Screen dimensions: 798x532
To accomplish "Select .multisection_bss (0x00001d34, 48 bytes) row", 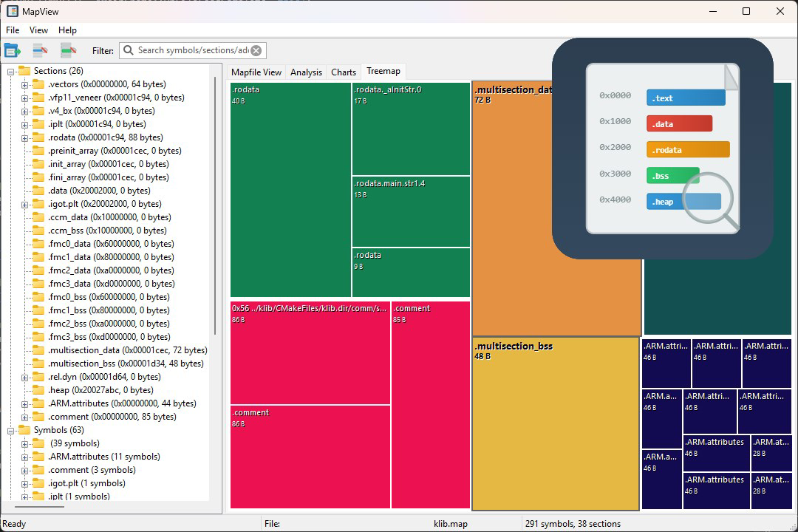I will tap(126, 364).
